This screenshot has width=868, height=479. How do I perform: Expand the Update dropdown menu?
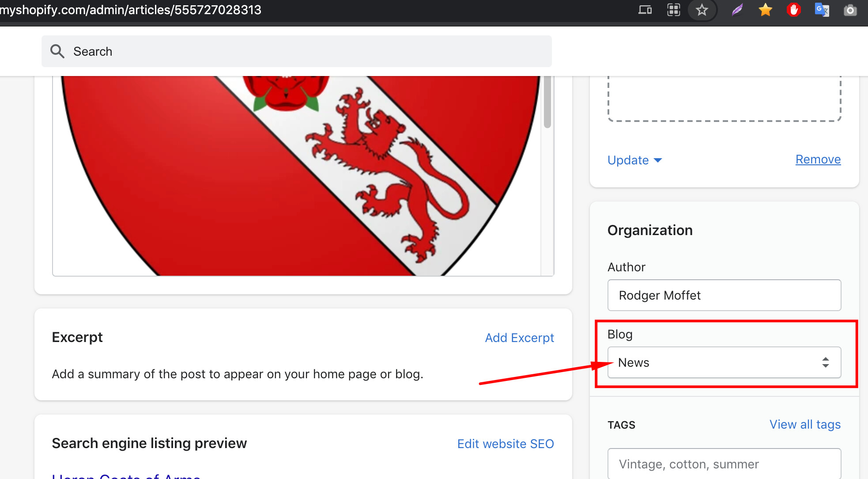[634, 160]
